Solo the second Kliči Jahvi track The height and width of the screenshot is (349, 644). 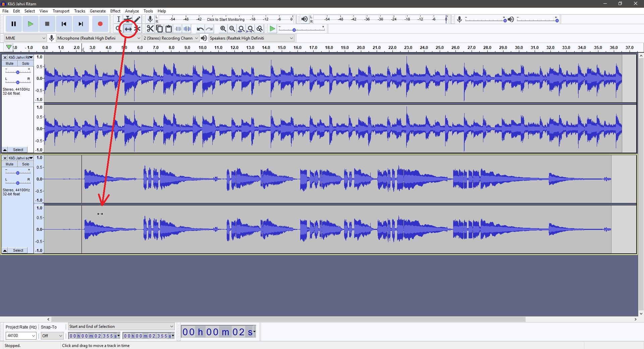(25, 164)
